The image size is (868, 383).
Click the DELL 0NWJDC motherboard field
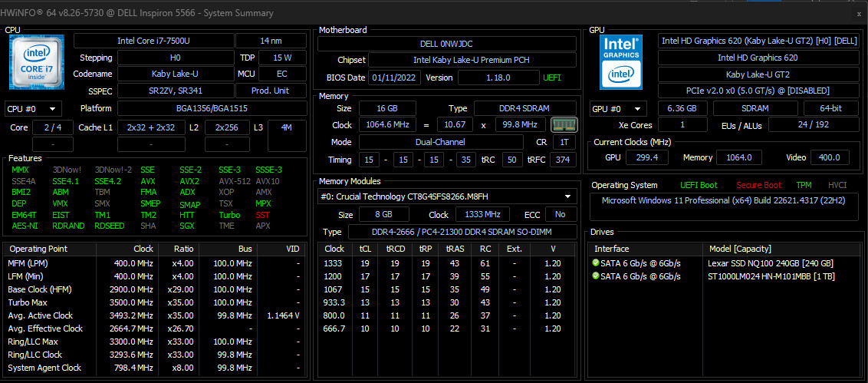(x=447, y=44)
